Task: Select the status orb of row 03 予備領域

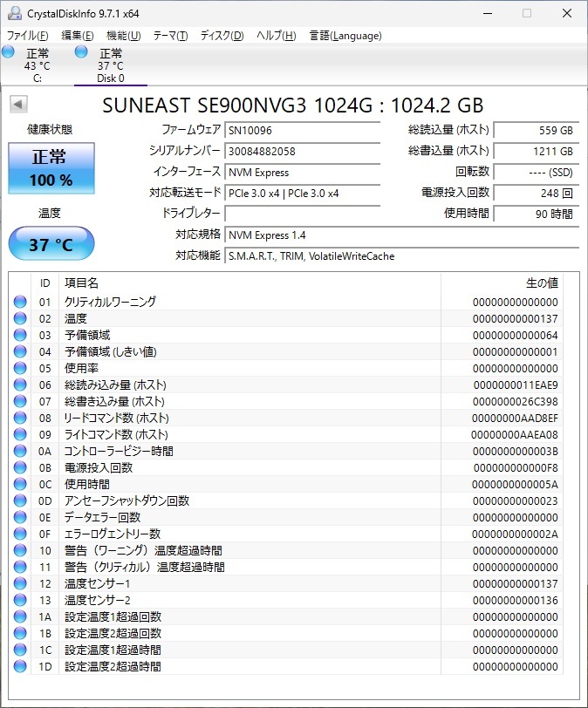Action: (20, 335)
